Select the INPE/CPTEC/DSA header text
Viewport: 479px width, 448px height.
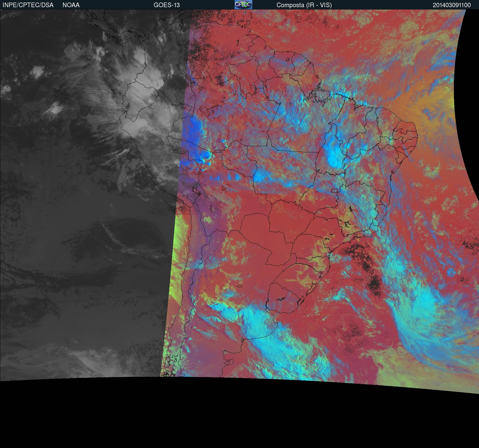[x=28, y=5]
